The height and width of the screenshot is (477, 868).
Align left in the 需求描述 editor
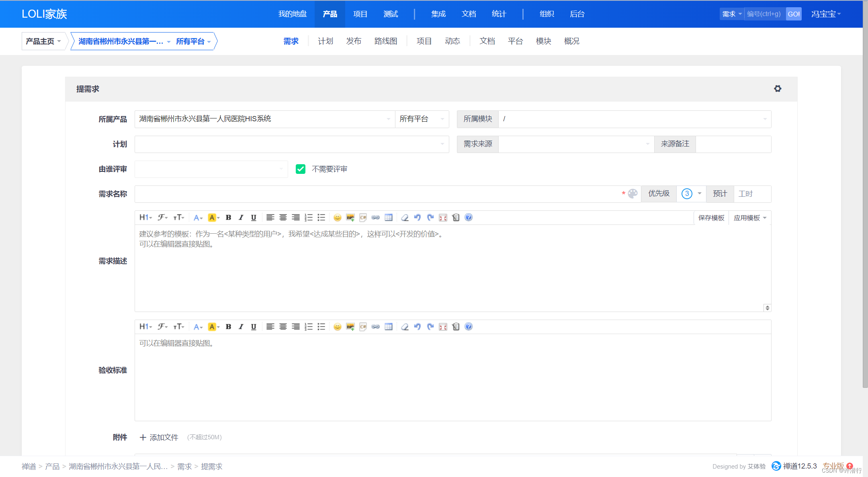pyautogui.click(x=270, y=217)
